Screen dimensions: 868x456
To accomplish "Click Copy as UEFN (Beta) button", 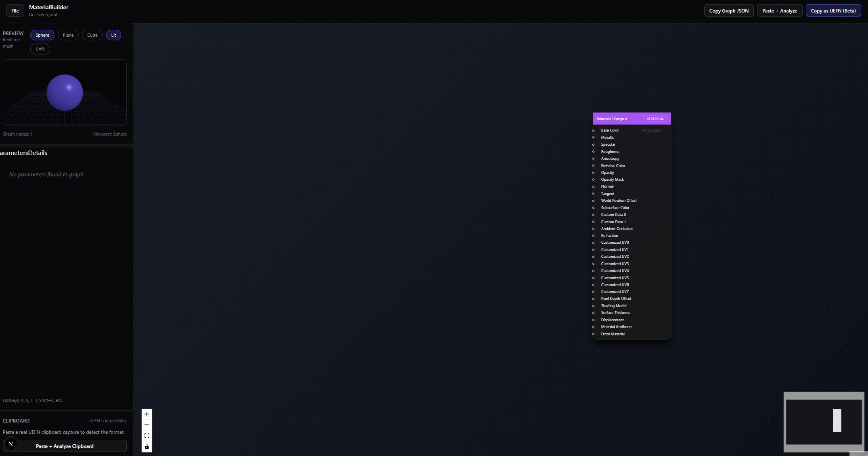I will coord(833,11).
